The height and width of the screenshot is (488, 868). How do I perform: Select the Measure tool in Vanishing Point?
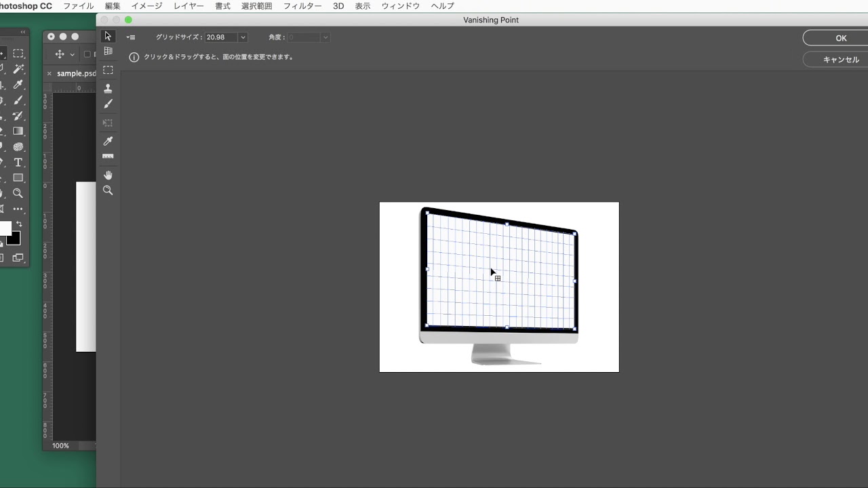point(108,156)
